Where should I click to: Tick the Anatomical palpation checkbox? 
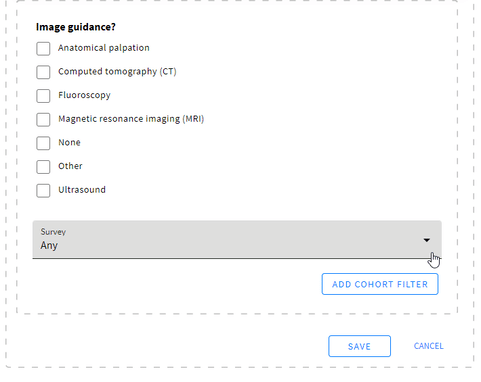[43, 49]
